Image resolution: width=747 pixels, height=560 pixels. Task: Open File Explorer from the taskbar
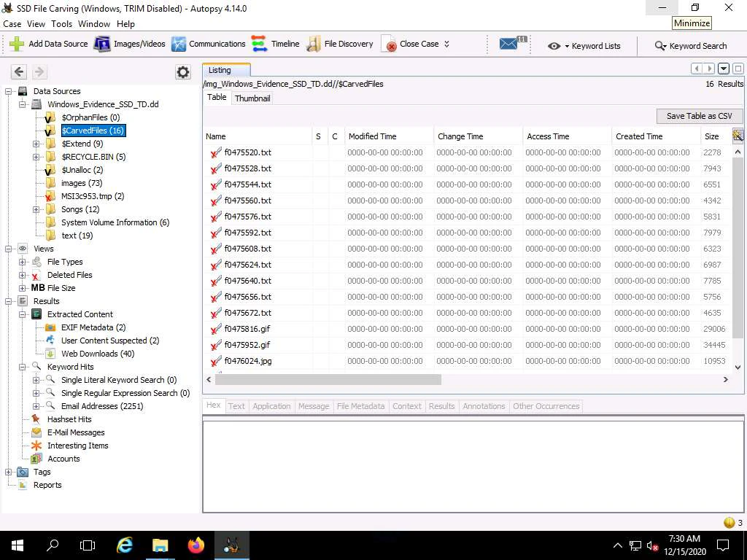point(160,545)
